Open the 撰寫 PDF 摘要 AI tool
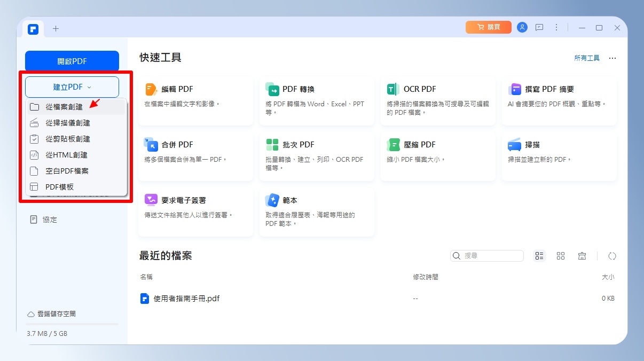Viewport: 644px width, 361px height. pyautogui.click(x=559, y=101)
